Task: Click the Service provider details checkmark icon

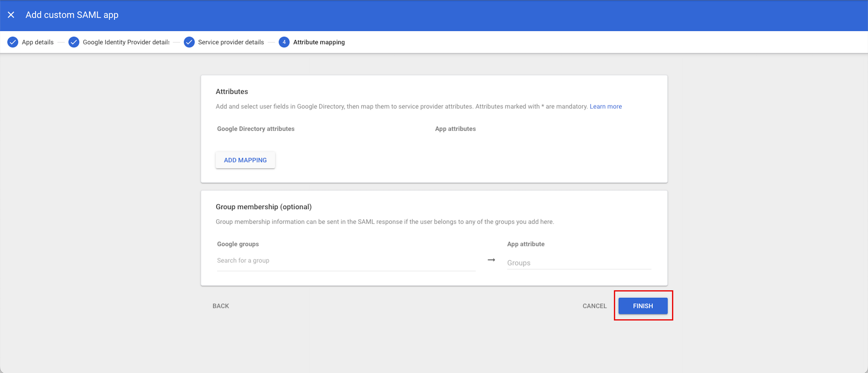Action: tap(189, 42)
